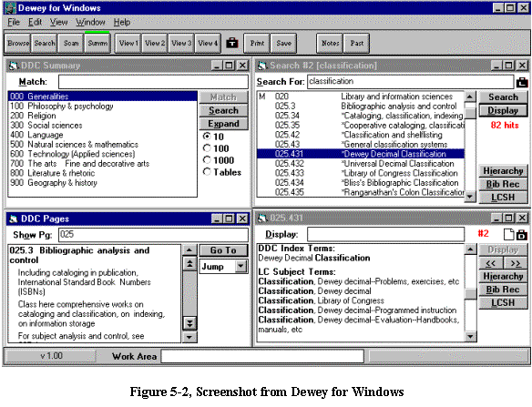Select '025.42 Classification and shelflisting' result
The image size is (532, 407).
(x=361, y=135)
